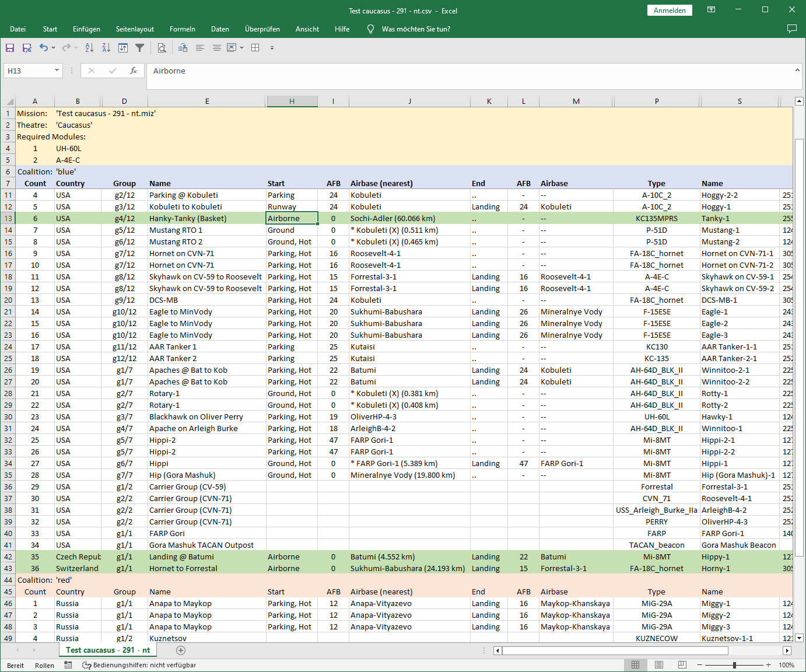The image size is (806, 672).
Task: Sort descending with the Z-A icon
Action: 106,48
